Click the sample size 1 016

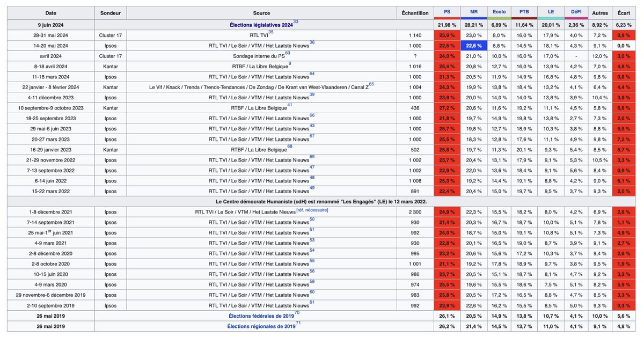(x=415, y=67)
